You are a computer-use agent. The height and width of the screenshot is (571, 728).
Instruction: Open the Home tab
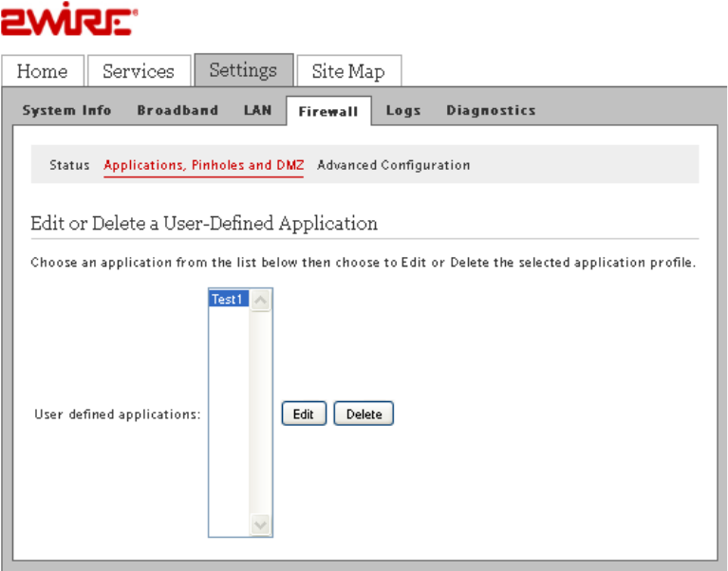pos(43,71)
